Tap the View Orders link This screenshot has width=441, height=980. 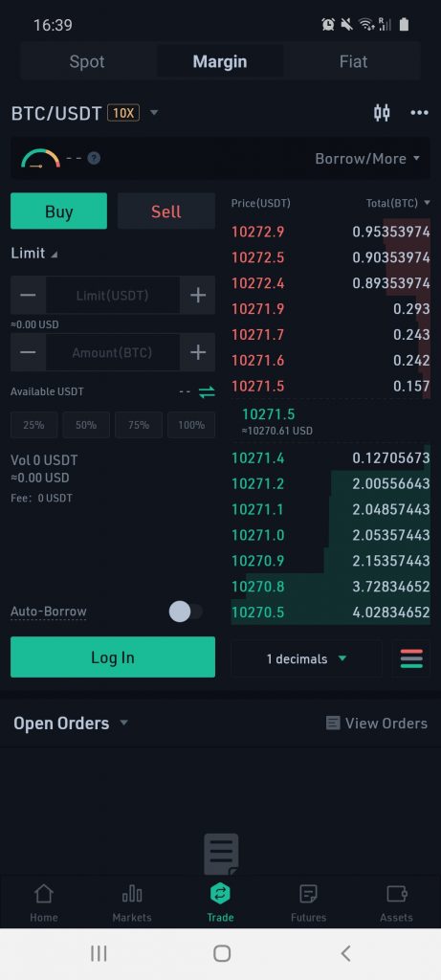click(x=386, y=724)
